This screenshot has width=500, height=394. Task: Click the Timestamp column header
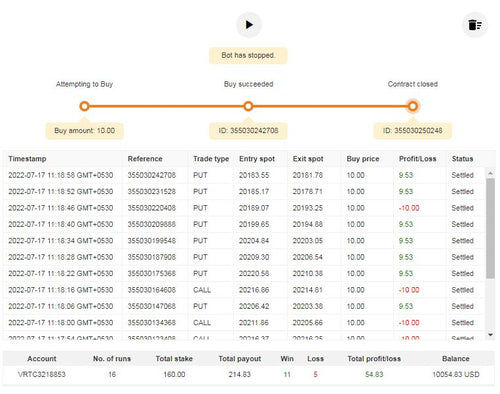(27, 159)
